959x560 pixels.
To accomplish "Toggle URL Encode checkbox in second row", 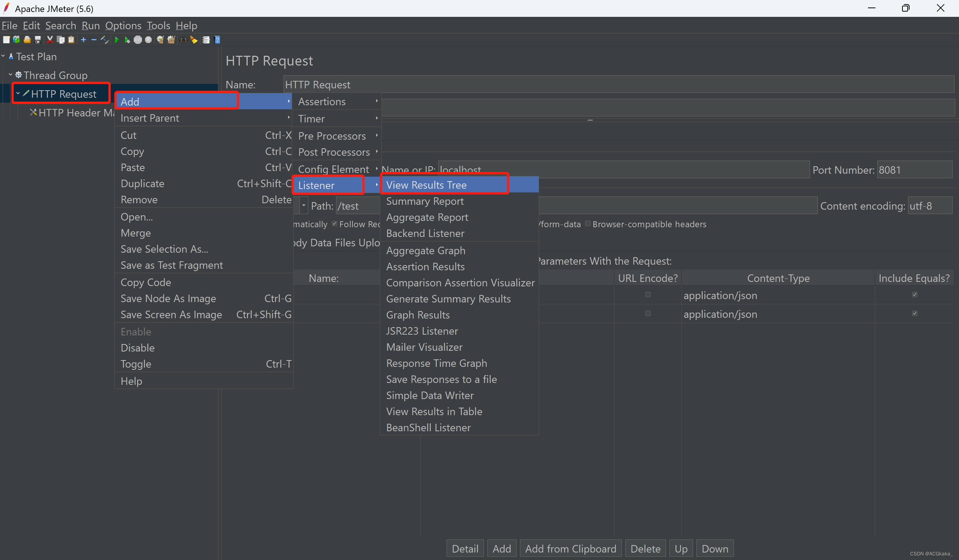I will (648, 313).
